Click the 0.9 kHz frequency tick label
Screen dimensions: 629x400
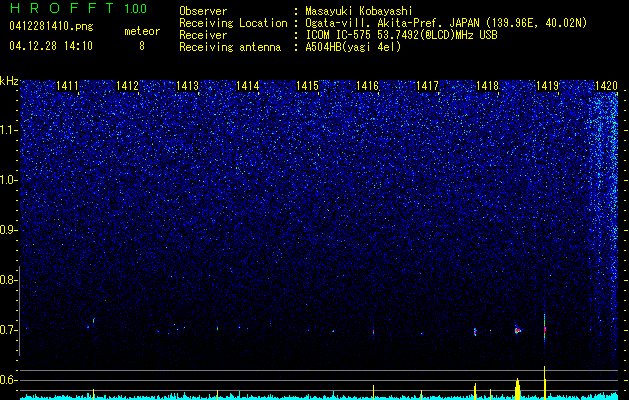coord(8,230)
